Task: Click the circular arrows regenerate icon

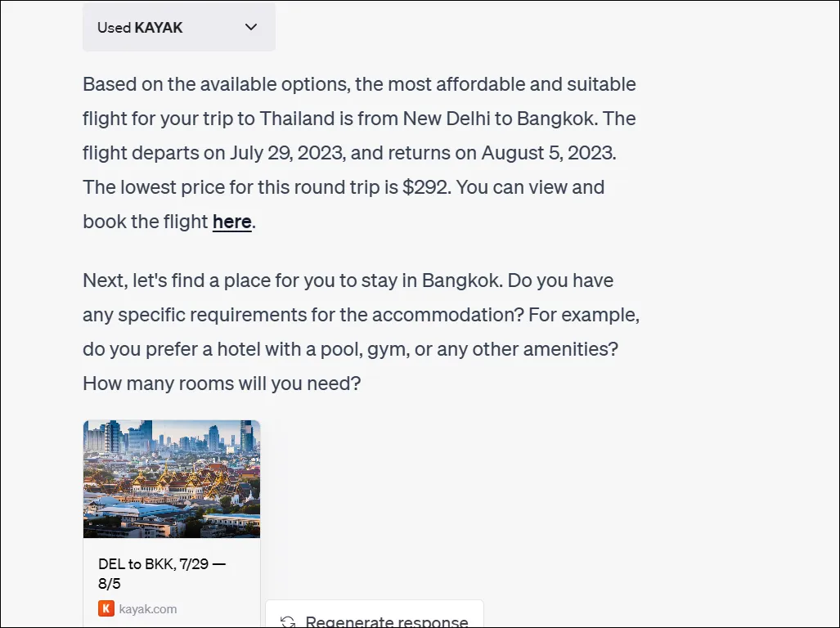Action: point(288,621)
